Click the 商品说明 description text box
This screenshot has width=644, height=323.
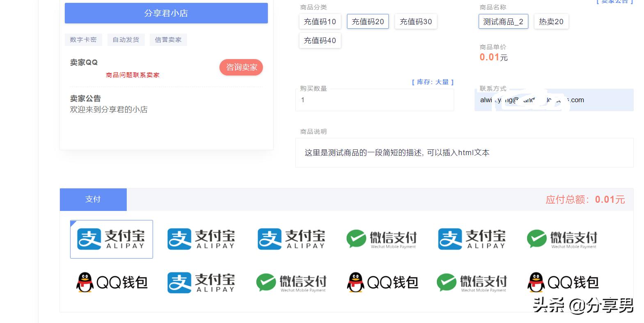pos(464,153)
